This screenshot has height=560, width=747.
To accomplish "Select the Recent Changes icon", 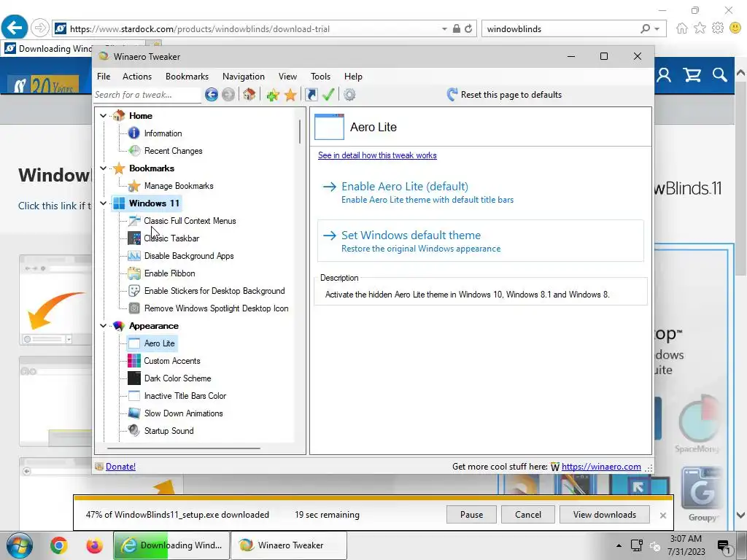I will pos(135,150).
